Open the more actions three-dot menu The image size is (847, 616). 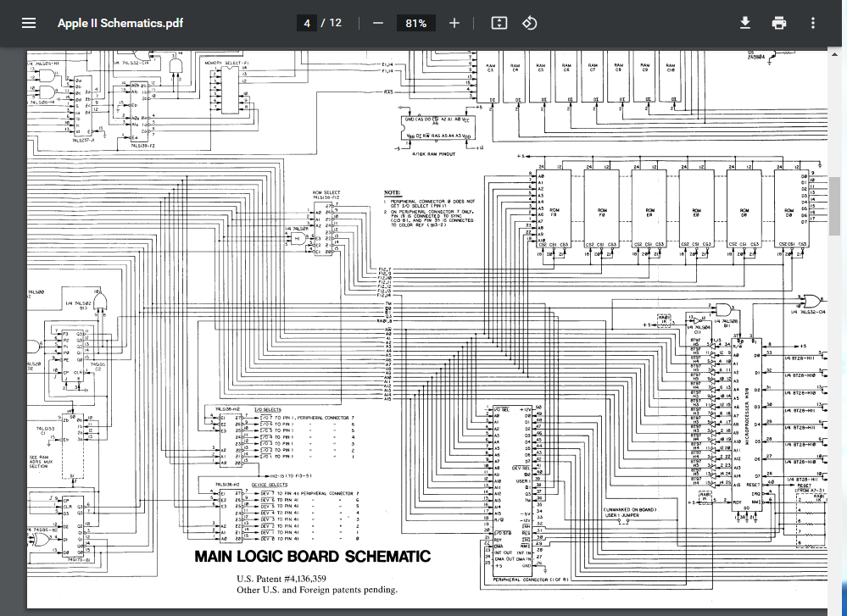click(x=813, y=23)
